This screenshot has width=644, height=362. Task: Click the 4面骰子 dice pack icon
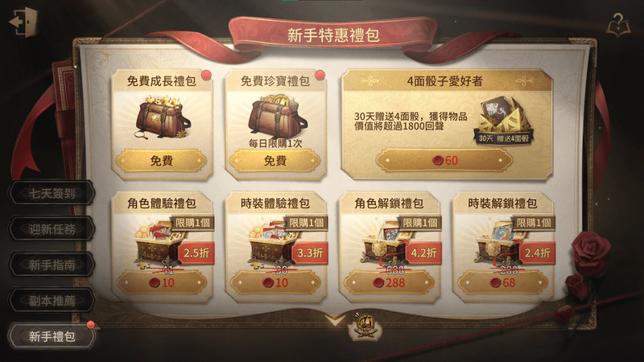[503, 120]
